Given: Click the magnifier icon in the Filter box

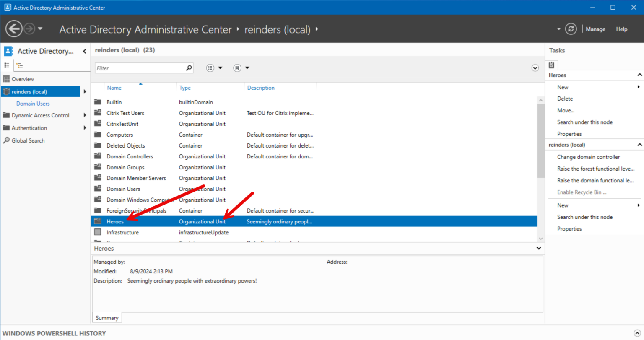Looking at the screenshot, I should 189,67.
